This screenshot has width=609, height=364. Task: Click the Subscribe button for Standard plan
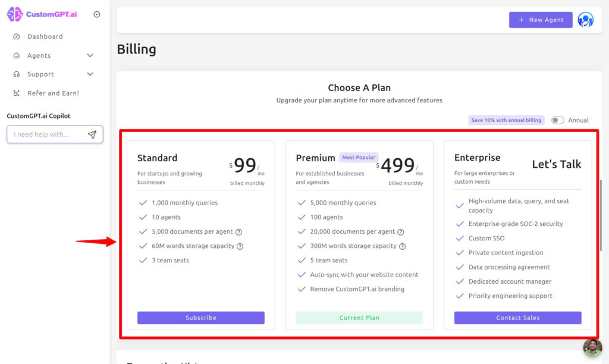pos(200,318)
